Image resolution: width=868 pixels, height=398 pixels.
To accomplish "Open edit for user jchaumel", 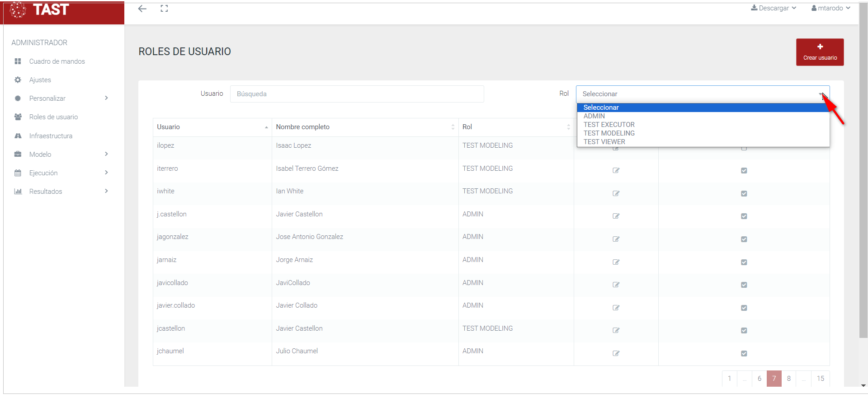I will (616, 353).
